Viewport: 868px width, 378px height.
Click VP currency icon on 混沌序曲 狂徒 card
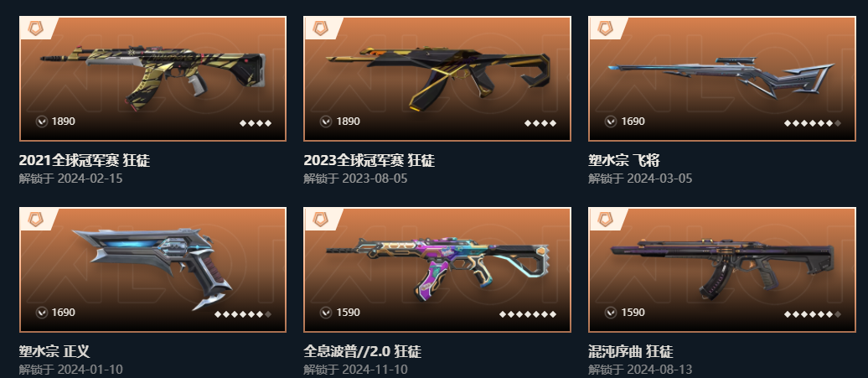[x=611, y=313]
